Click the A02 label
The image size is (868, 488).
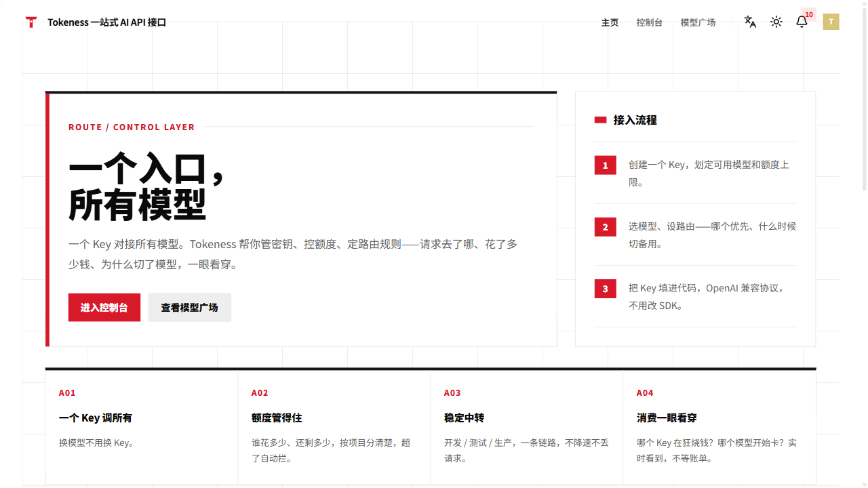point(260,393)
